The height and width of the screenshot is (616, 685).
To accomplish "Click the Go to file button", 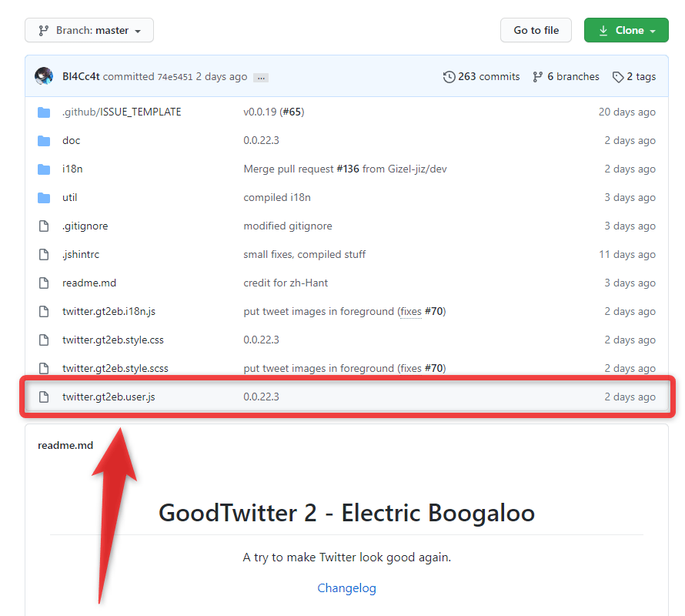I will (x=536, y=30).
